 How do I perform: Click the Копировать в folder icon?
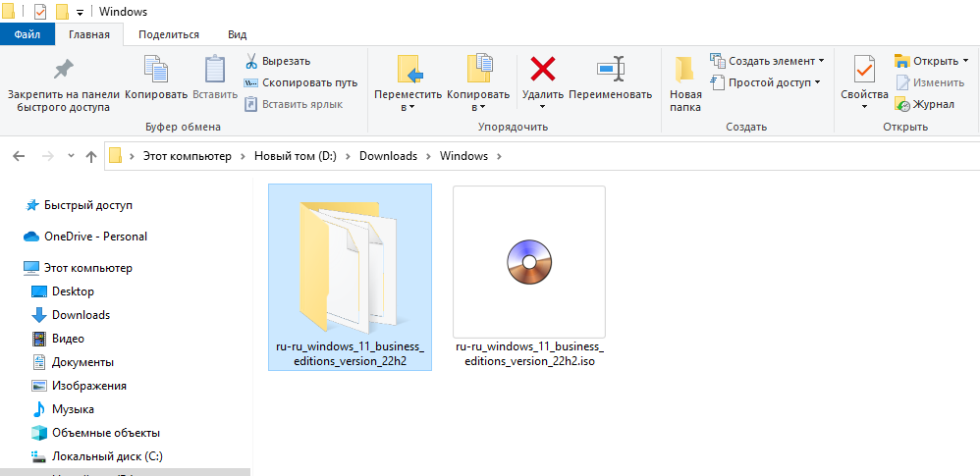point(480,69)
